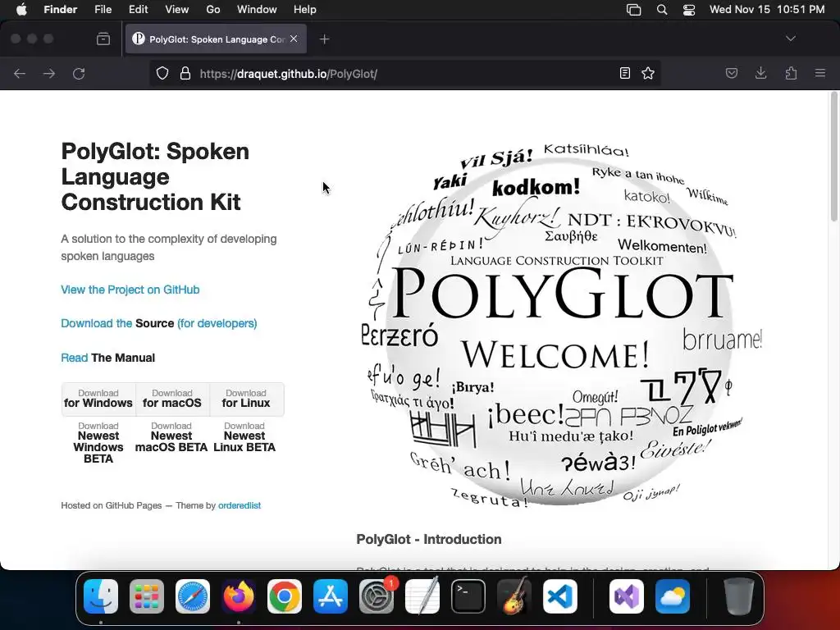Open the Apple menu

coord(21,10)
